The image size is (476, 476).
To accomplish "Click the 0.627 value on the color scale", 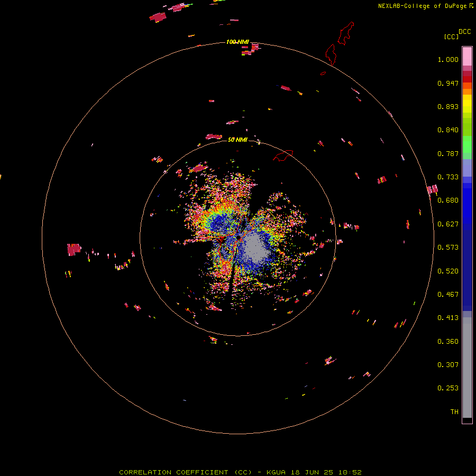I will (448, 224).
